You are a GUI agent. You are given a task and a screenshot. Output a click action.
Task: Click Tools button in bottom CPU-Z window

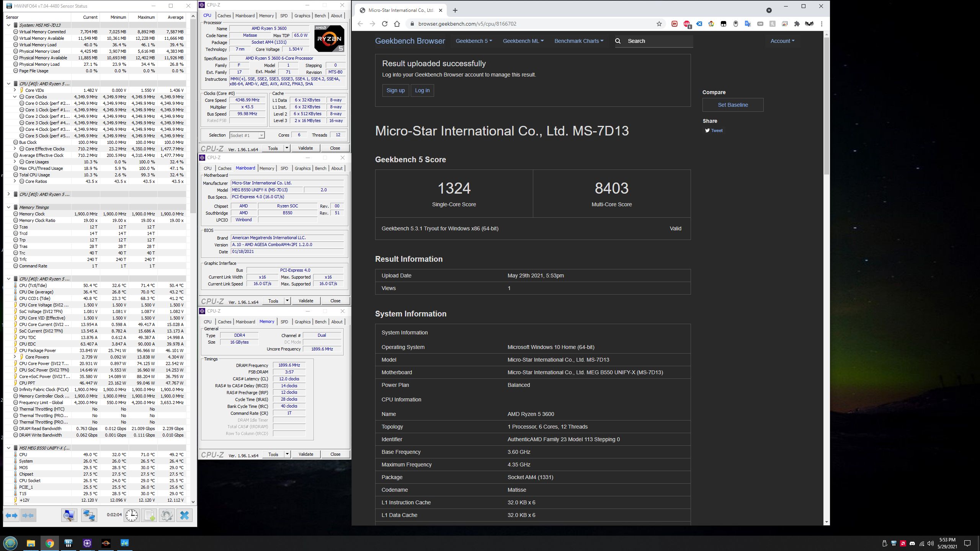click(273, 454)
